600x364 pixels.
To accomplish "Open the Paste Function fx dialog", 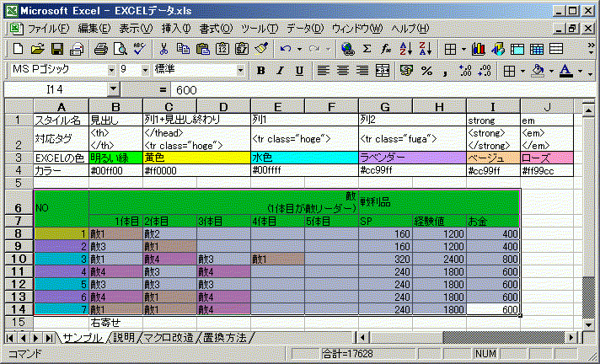I will 386,49.
